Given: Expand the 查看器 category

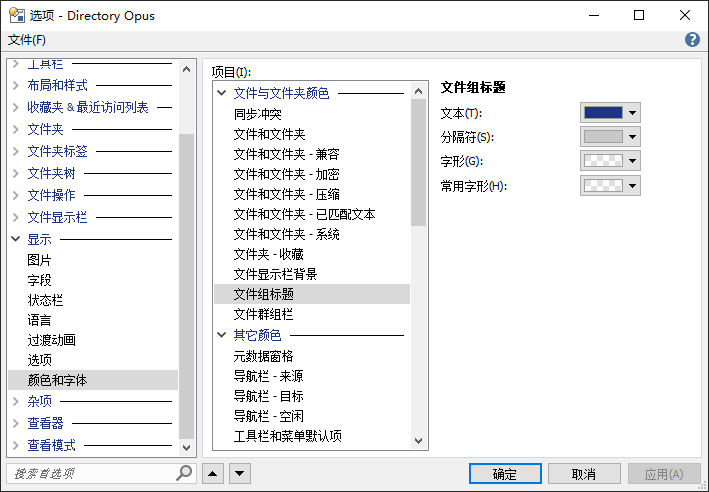Looking at the screenshot, I should 16,423.
